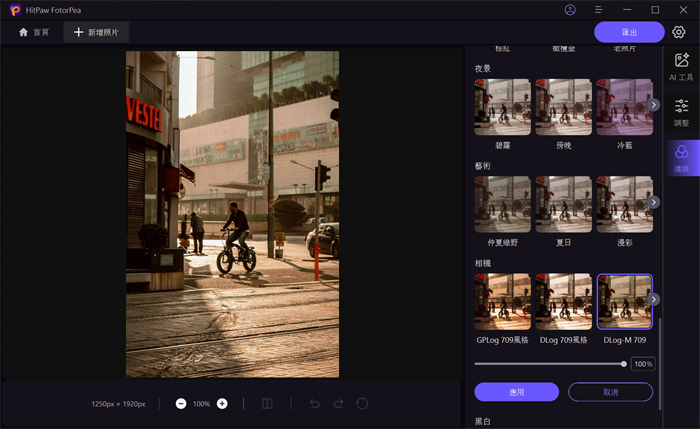Screen dimensions: 700x429
Task: Click the redo arrow icon
Action: (338, 404)
